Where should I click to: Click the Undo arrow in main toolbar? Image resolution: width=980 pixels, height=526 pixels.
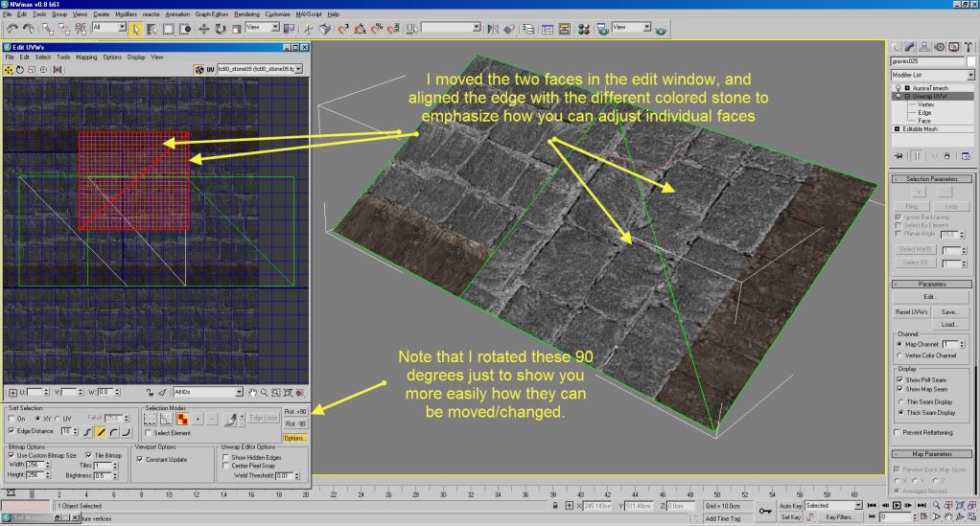[x=11, y=29]
